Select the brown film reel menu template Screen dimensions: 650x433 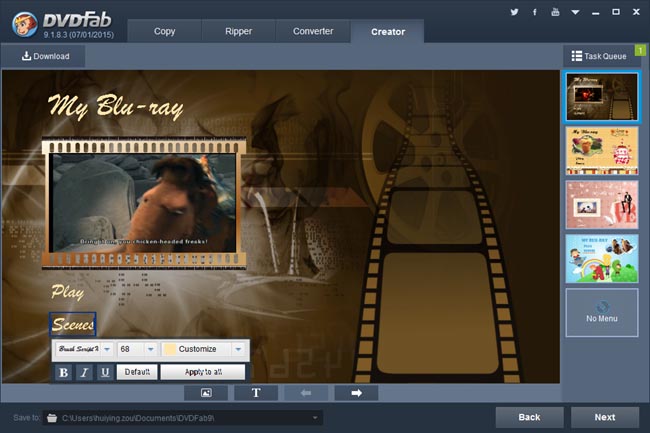pos(602,97)
